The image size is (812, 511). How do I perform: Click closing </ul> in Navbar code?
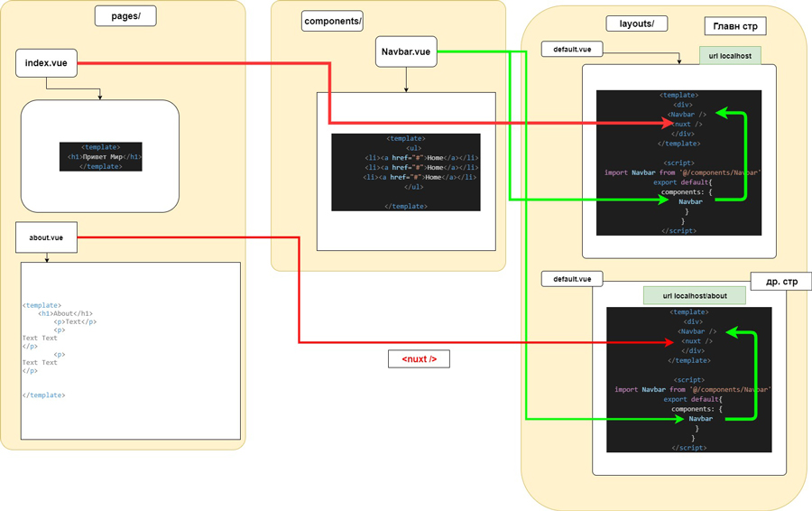click(x=414, y=187)
